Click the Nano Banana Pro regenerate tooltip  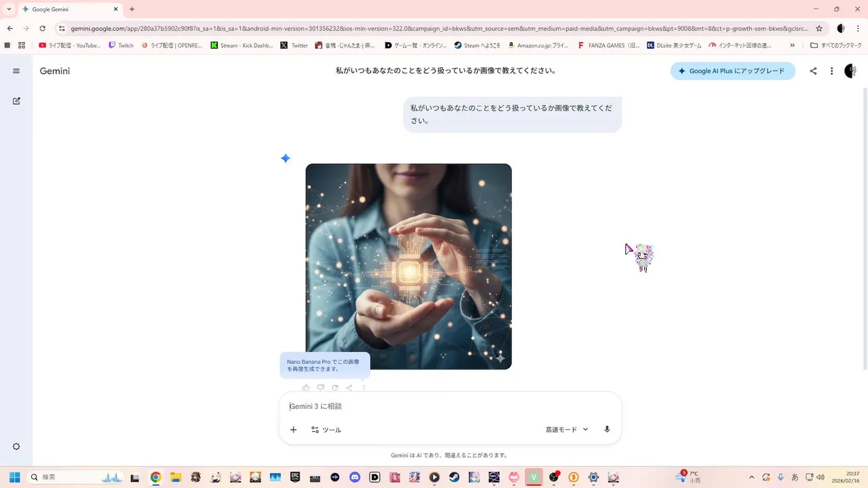tap(325, 365)
